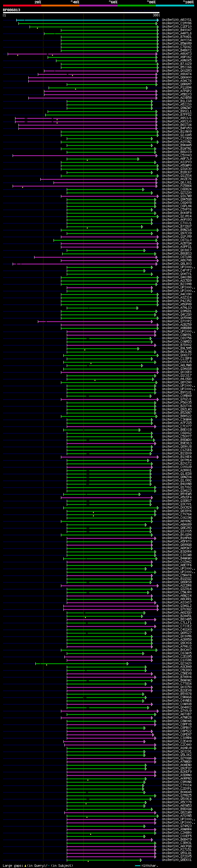This screenshot has height=868, width=197.
Task: Click UniRef100_Q74M23 label
Action: pyautogui.click(x=176, y=826)
